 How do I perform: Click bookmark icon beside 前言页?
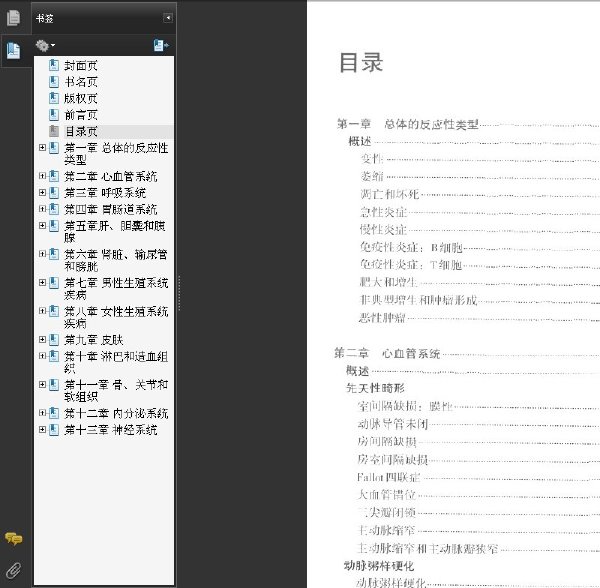coord(54,115)
